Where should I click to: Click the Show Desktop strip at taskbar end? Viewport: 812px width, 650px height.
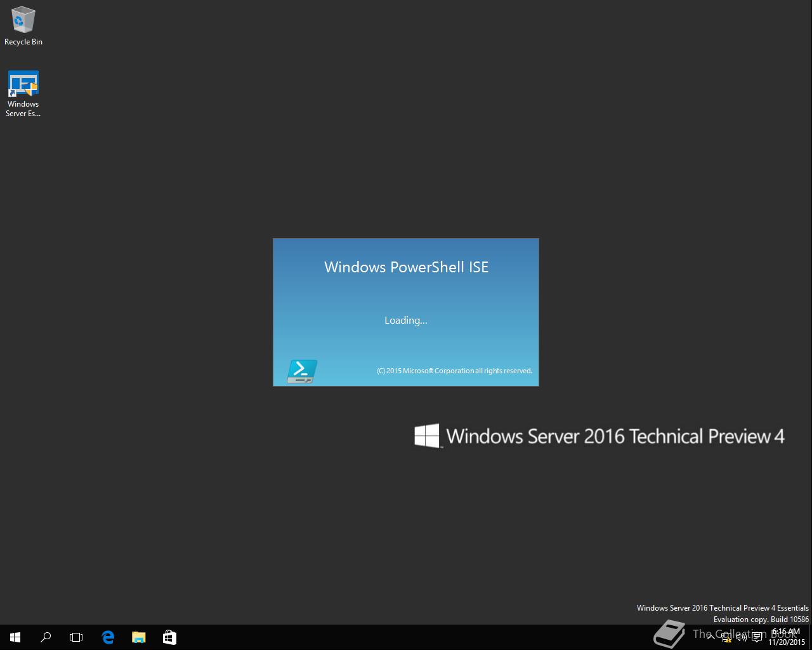[x=810, y=637]
